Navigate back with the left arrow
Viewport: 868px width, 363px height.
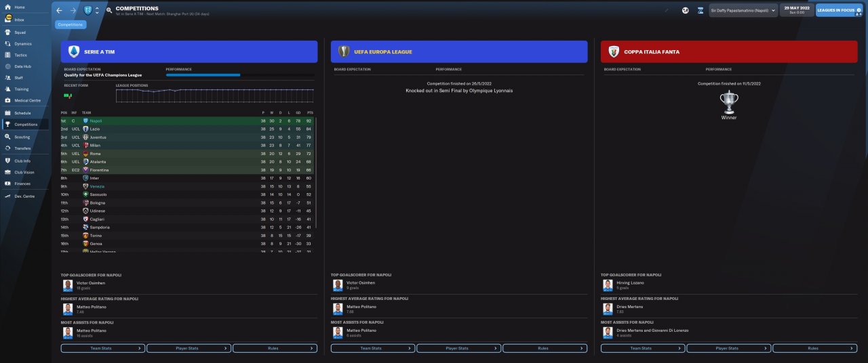[x=59, y=11]
